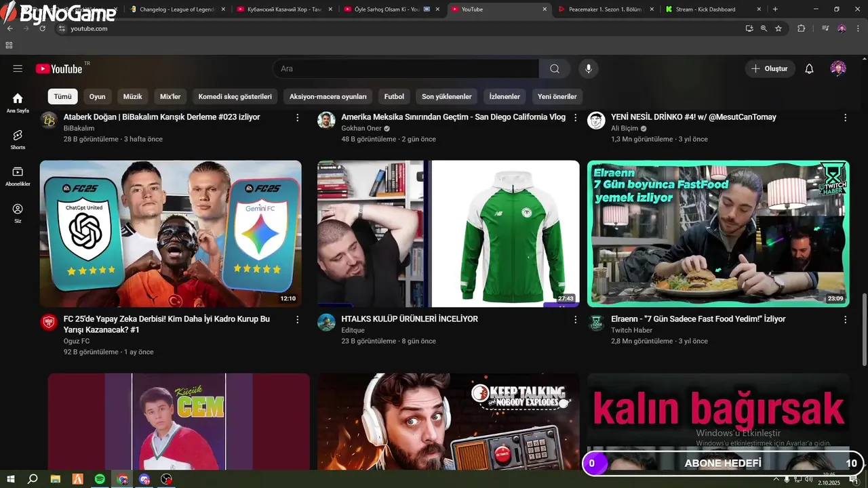Click the Ali Biçim channel avatar

596,120
